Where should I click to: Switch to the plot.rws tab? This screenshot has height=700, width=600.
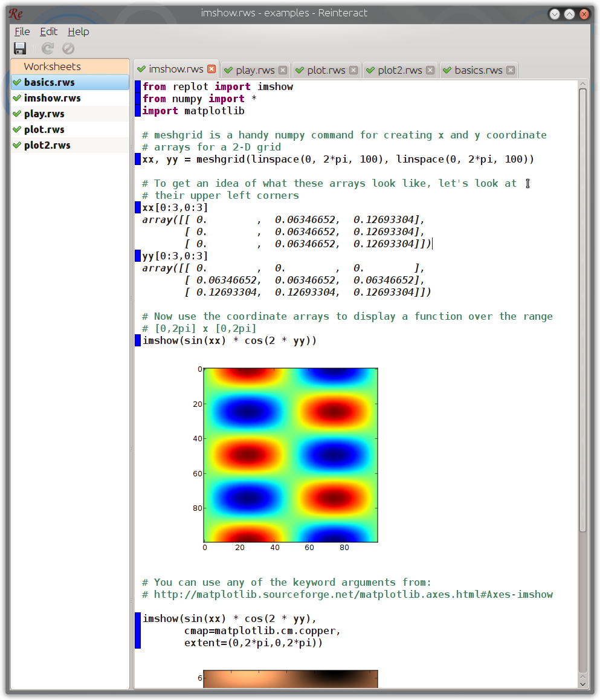click(326, 70)
